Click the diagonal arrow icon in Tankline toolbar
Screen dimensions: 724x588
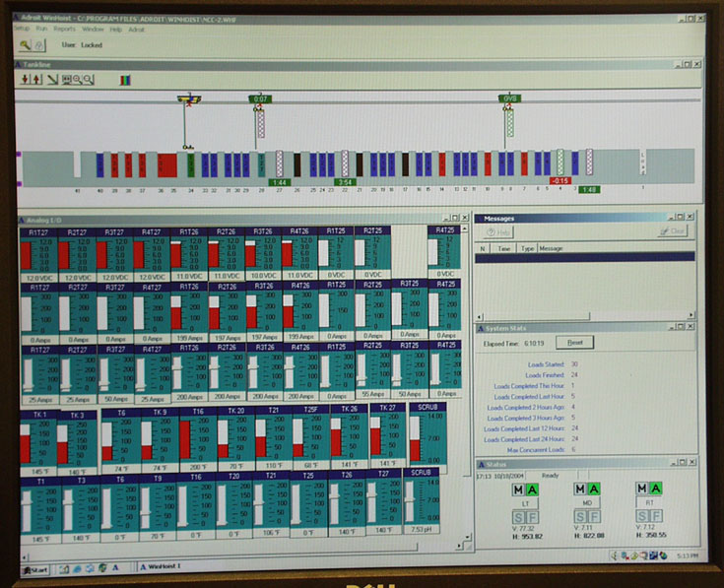pyautogui.click(x=51, y=79)
